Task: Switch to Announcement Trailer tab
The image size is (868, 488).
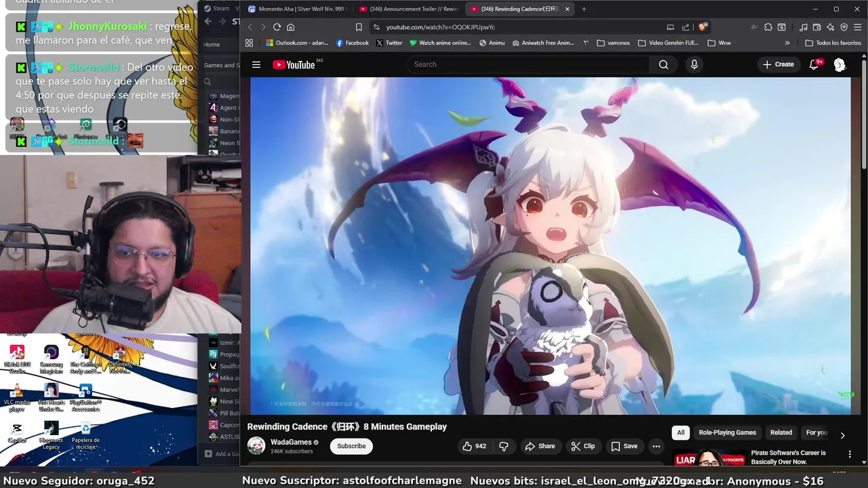Action: [408, 9]
